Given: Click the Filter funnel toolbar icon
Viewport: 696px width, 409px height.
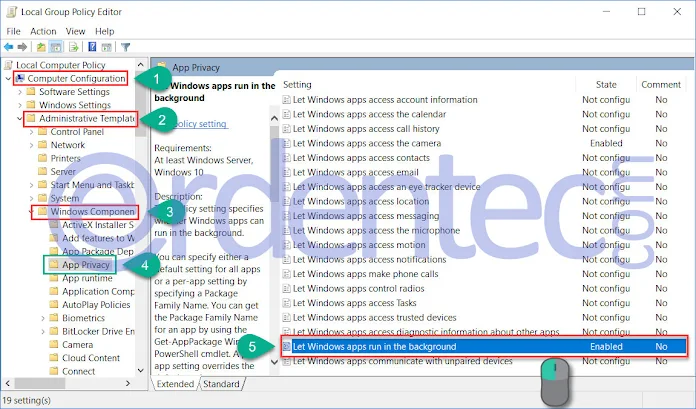Looking at the screenshot, I should tap(126, 47).
